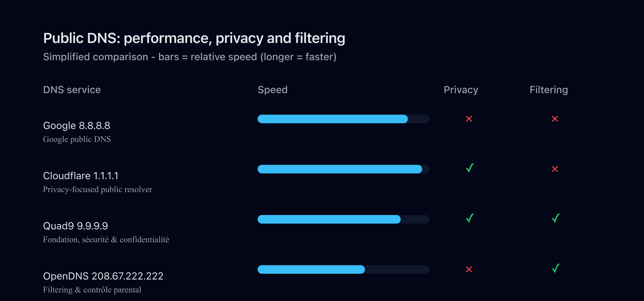Select the Google 8.8.8.8 service name

pyautogui.click(x=76, y=126)
